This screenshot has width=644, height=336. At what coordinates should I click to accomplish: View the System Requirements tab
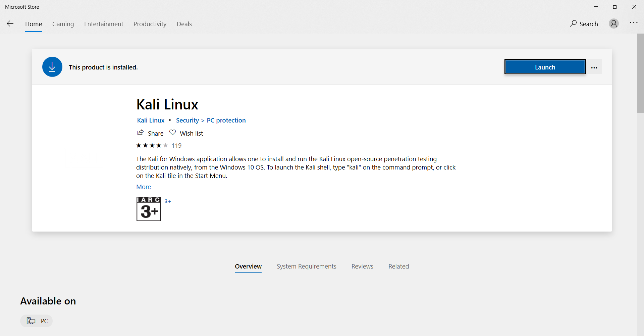pyautogui.click(x=307, y=267)
